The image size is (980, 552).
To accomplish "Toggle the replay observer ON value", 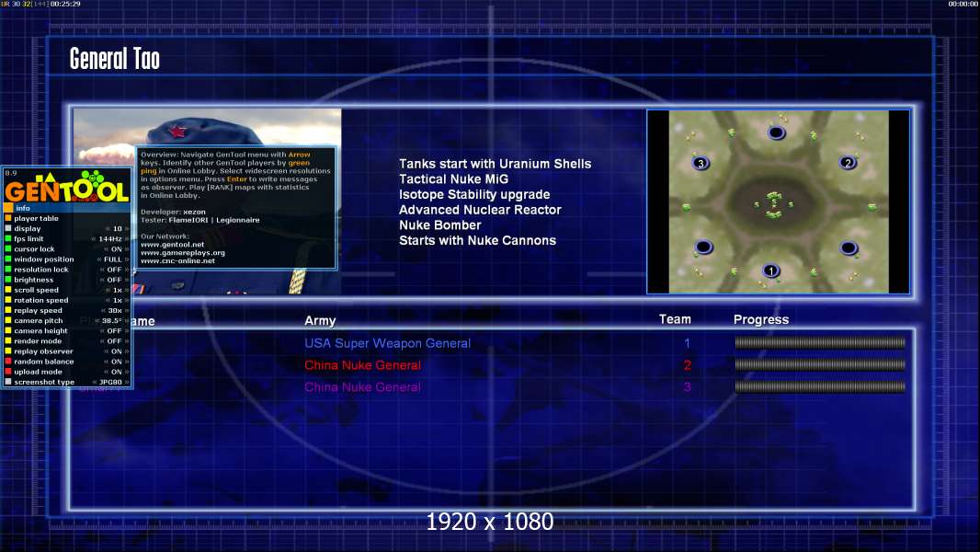I will pyautogui.click(x=116, y=352).
